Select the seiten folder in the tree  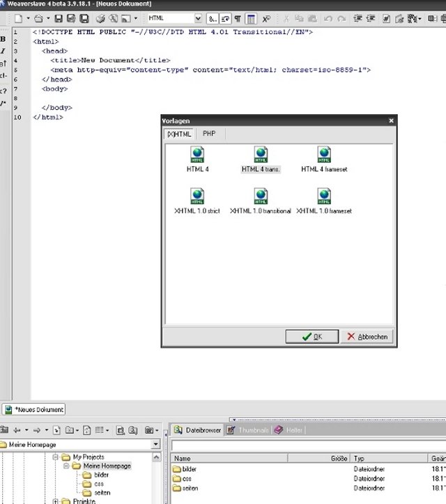pyautogui.click(x=102, y=493)
